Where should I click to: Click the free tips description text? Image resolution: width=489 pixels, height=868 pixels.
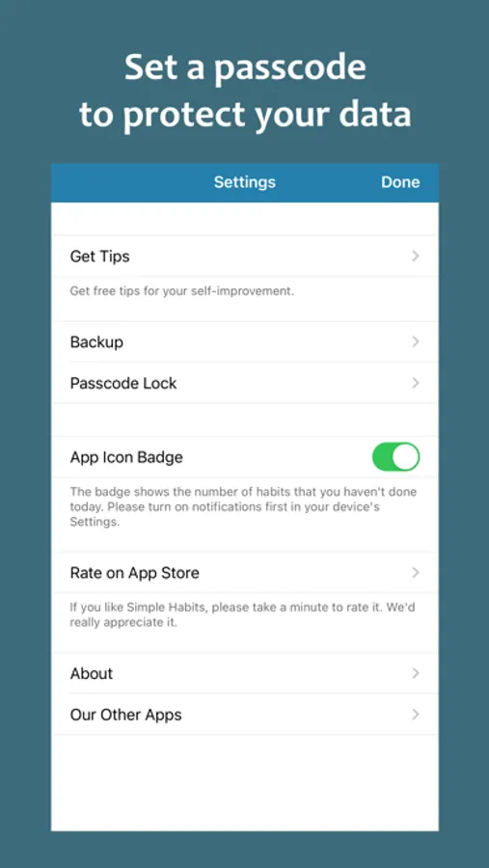(x=181, y=290)
